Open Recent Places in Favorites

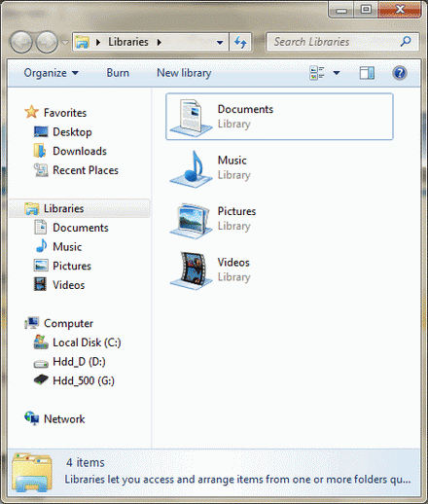[76, 170]
